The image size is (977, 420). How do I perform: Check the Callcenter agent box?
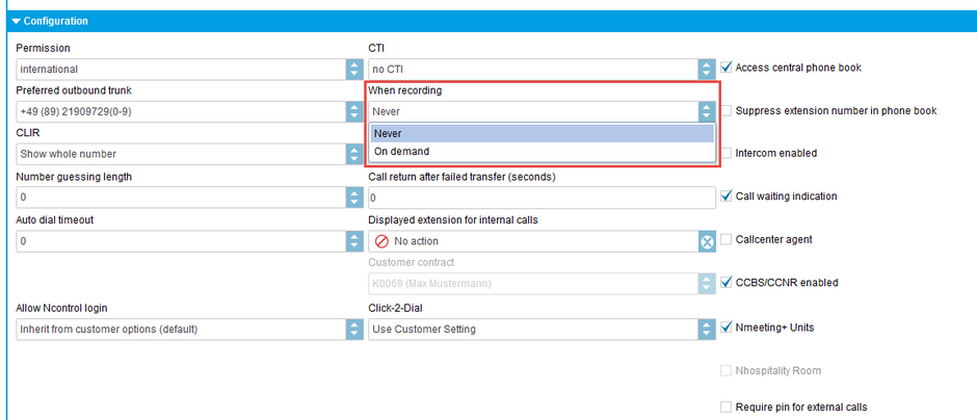tap(726, 239)
